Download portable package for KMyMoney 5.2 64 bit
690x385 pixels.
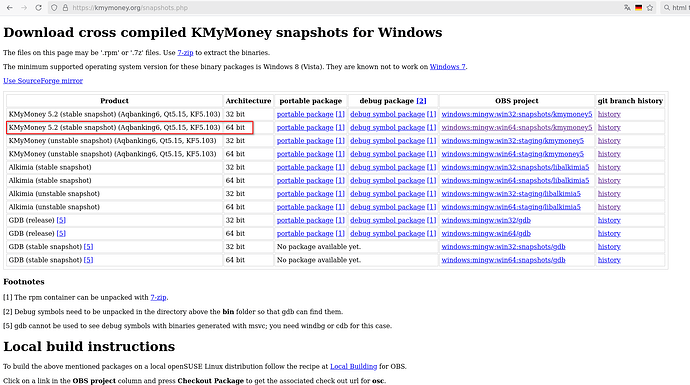pyautogui.click(x=305, y=127)
